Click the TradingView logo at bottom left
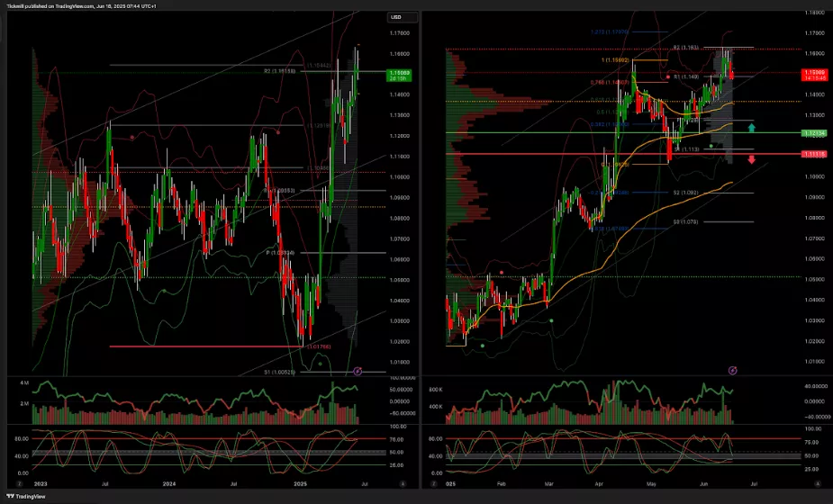The height and width of the screenshot is (504, 833). click(x=27, y=496)
